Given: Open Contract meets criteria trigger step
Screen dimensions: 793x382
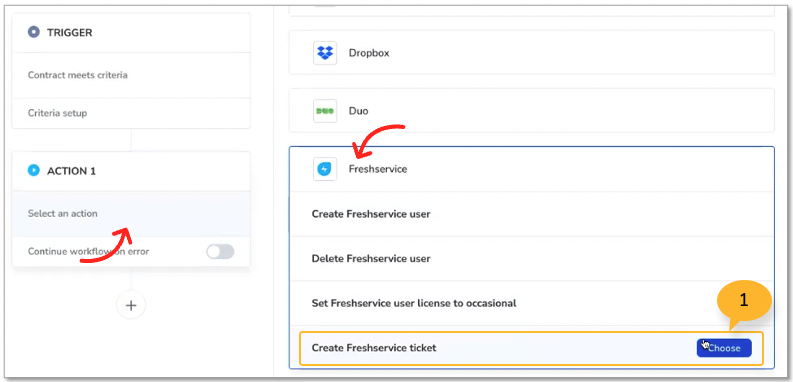Looking at the screenshot, I should [131, 75].
